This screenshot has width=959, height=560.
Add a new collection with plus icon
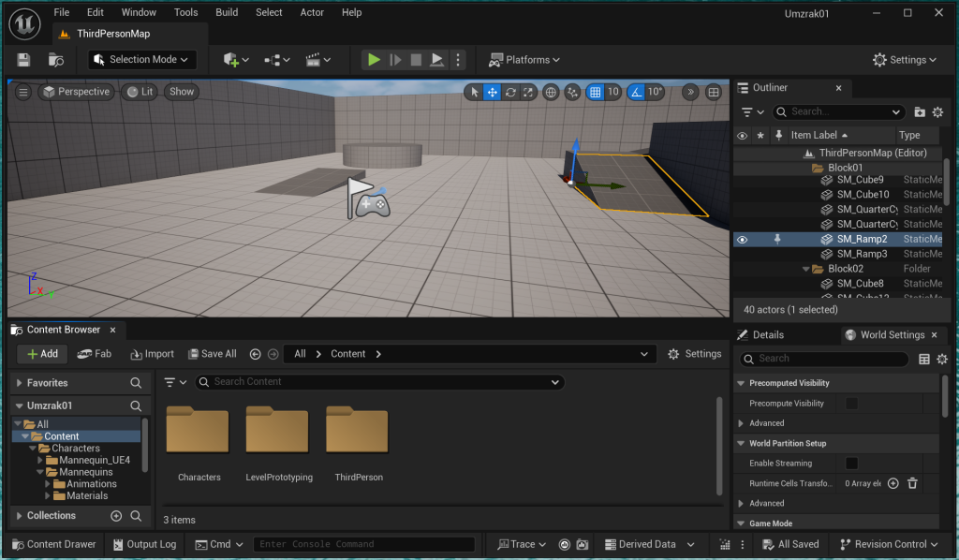point(116,516)
